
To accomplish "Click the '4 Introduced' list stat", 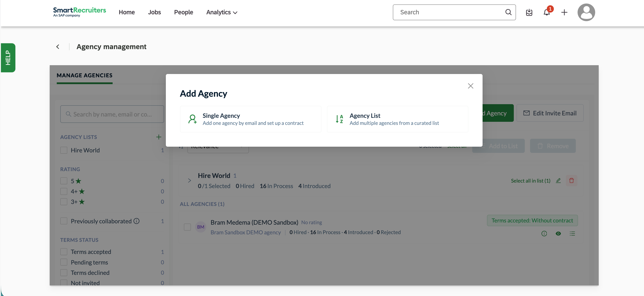I will click(314, 186).
